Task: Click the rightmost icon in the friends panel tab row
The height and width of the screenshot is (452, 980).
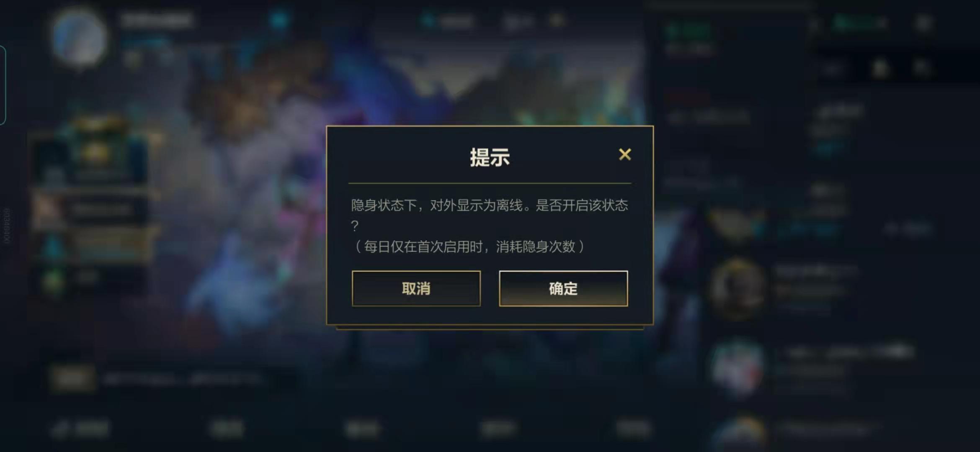Action: (x=921, y=68)
